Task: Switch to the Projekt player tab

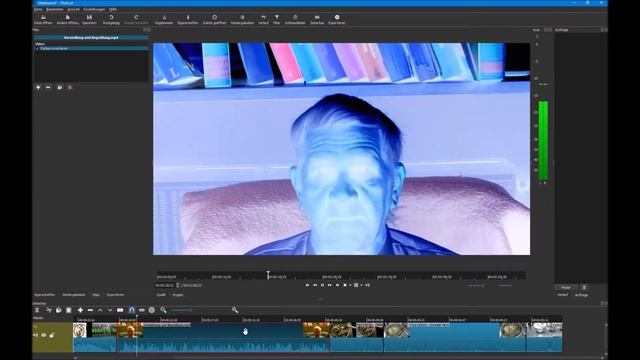Action: (x=178, y=294)
